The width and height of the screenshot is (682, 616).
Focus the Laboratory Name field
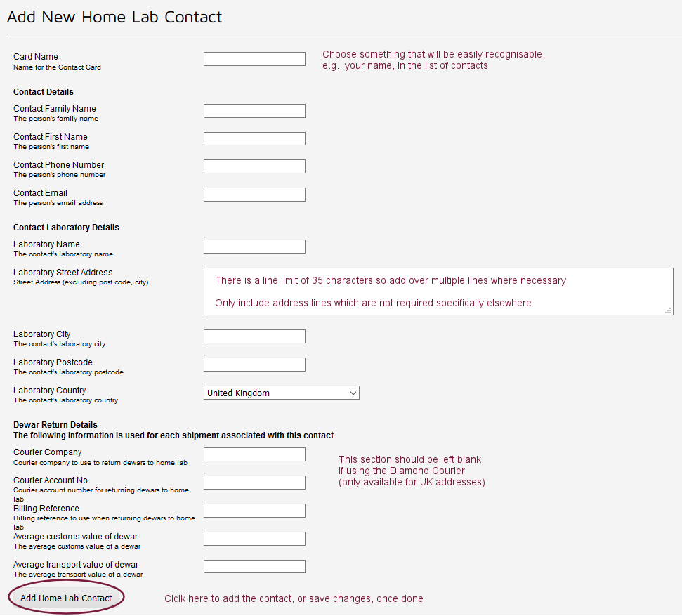[x=254, y=246]
